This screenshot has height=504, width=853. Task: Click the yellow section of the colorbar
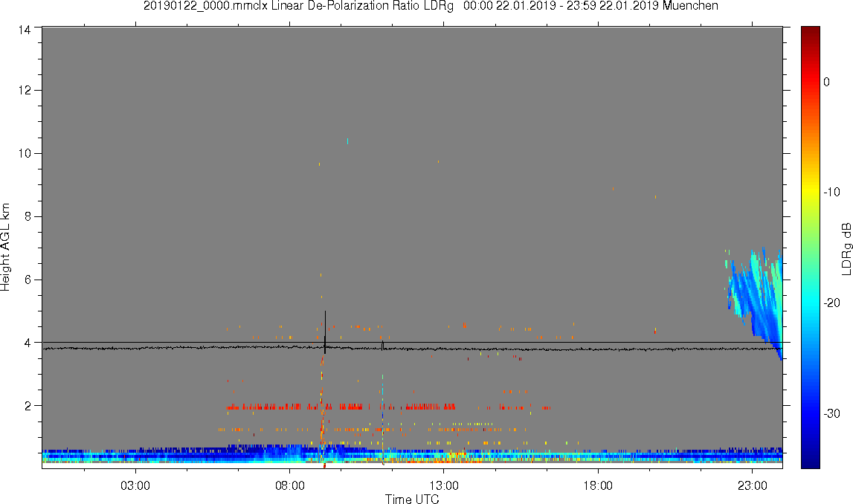point(810,190)
